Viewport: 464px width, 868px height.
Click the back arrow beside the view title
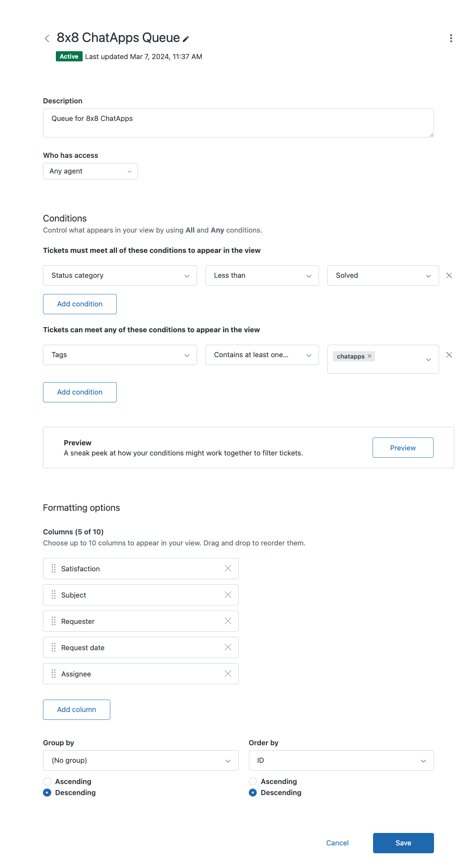(47, 38)
